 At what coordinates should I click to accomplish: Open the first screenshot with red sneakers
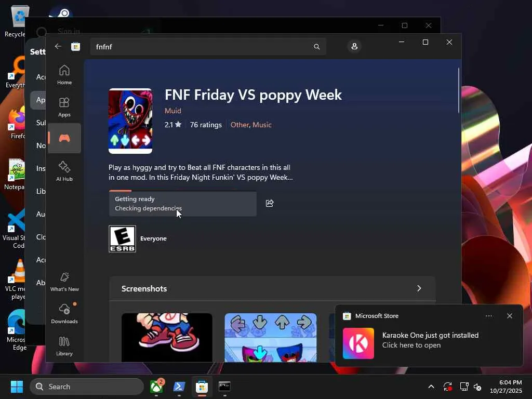(167, 338)
